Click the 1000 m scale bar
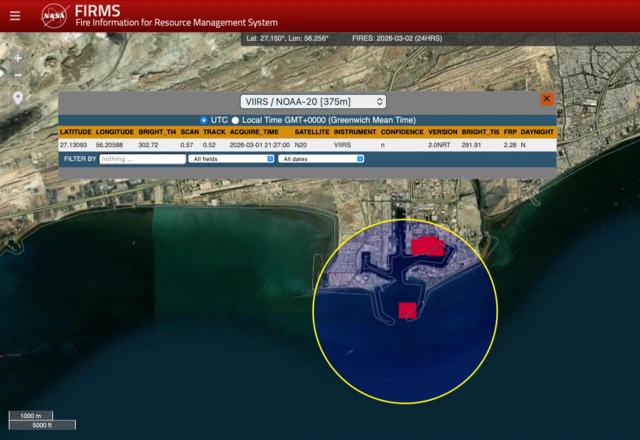 click(x=31, y=416)
